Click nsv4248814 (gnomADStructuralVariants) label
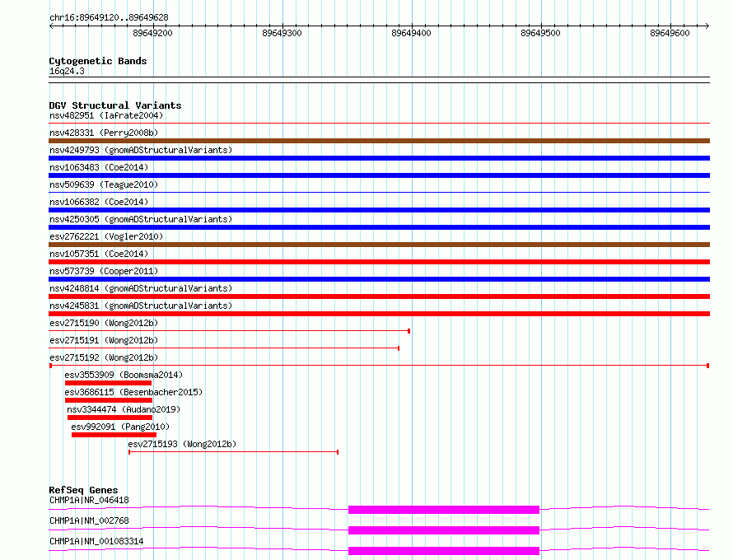733x560 pixels. pos(141,288)
